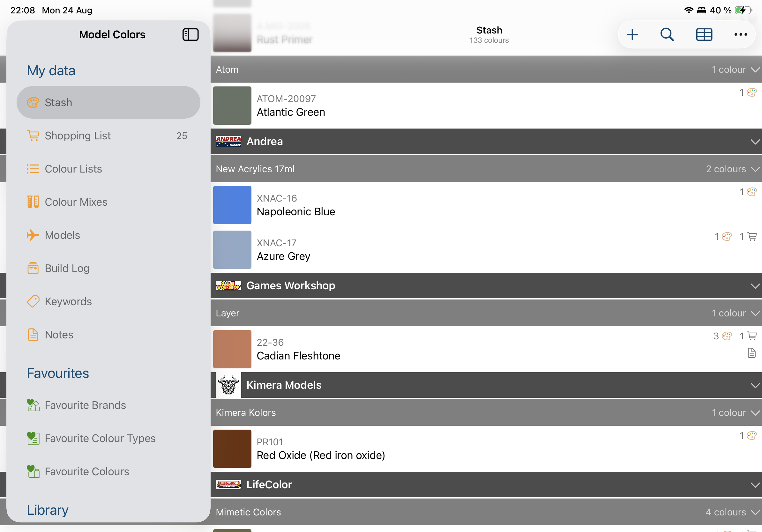Click the '133 colours' subtitle
Screen dimensions: 762x532
pyautogui.click(x=489, y=40)
